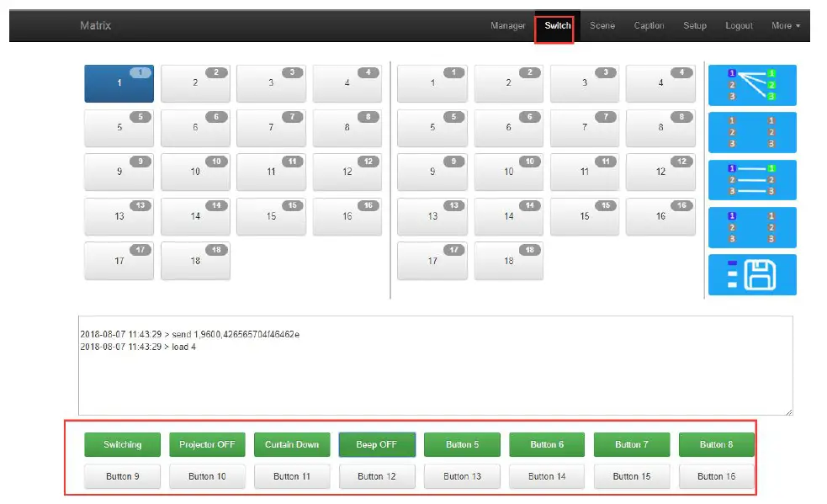This screenshot has height=504, width=827.
Task: Click the Projector OFF button
Action: tap(207, 444)
